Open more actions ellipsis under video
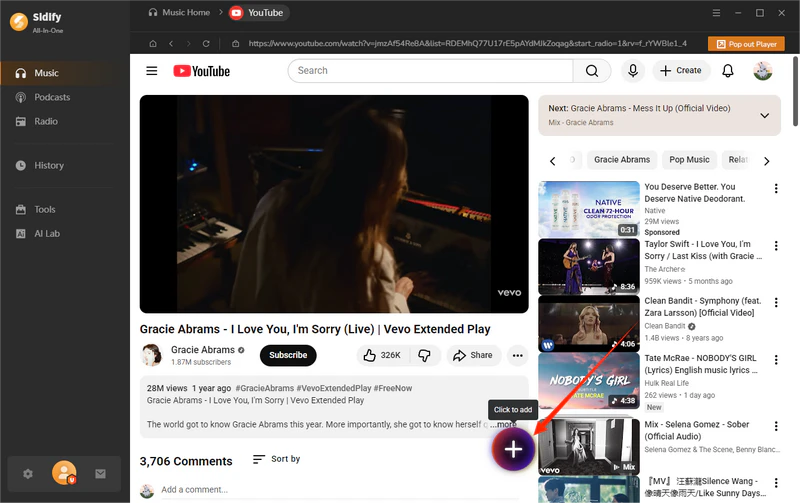 517,355
